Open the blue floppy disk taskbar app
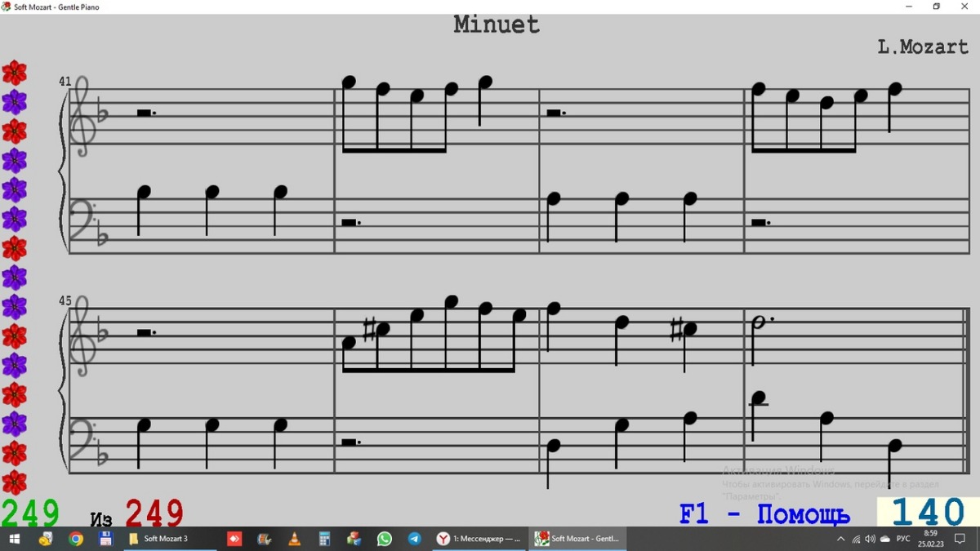Viewport: 980px width, 551px height. tap(105, 539)
